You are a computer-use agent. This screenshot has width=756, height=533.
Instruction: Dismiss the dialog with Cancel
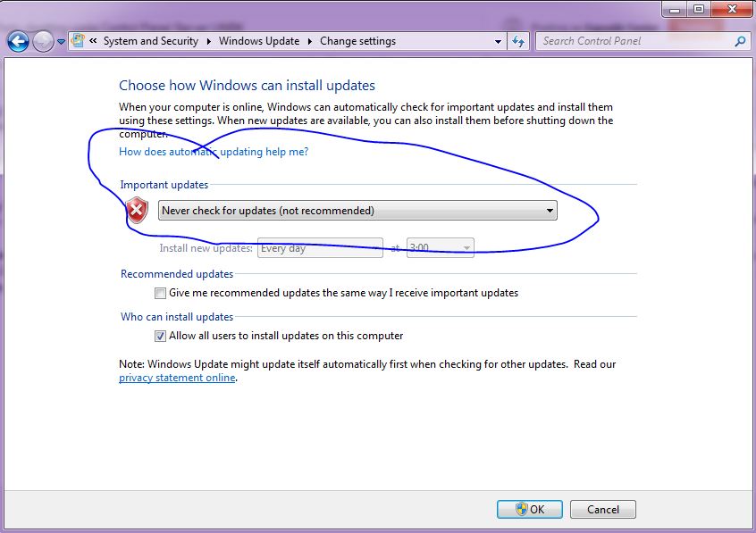coord(602,509)
